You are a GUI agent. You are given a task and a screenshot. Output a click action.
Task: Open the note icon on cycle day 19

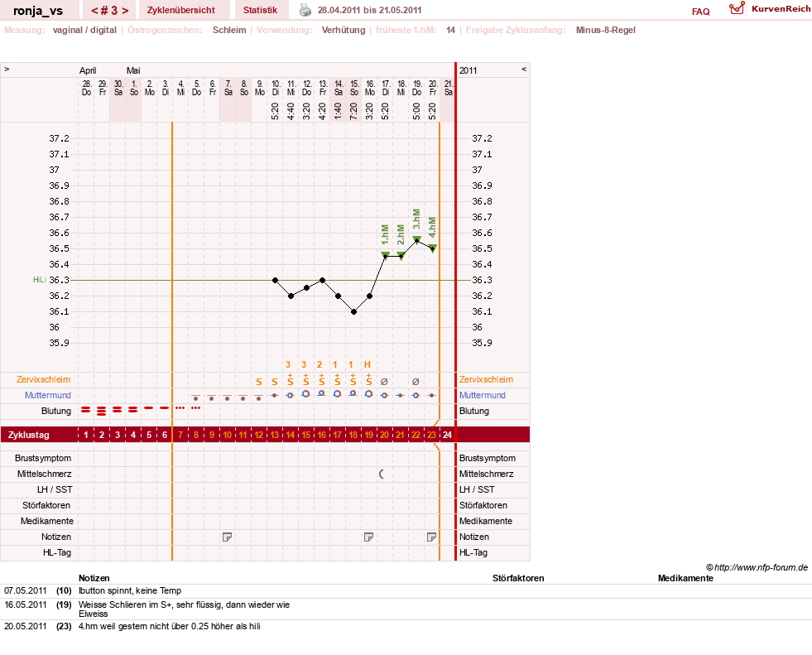pyautogui.click(x=368, y=537)
